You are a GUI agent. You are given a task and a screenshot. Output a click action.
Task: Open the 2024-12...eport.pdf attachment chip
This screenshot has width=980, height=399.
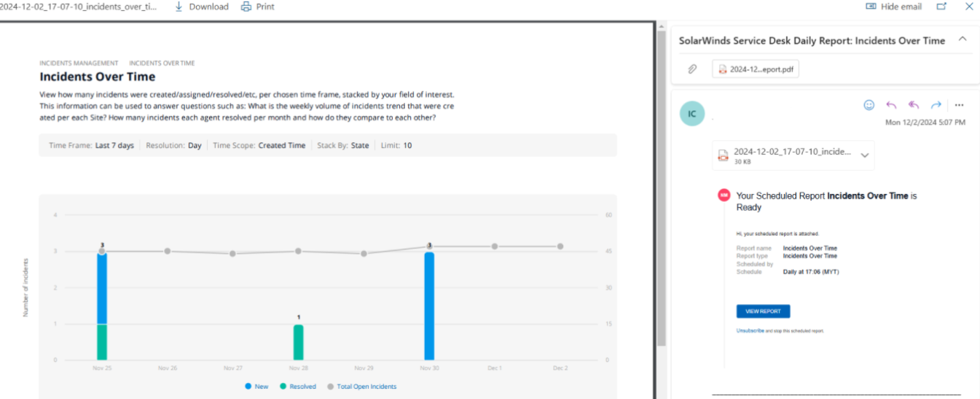(756, 69)
